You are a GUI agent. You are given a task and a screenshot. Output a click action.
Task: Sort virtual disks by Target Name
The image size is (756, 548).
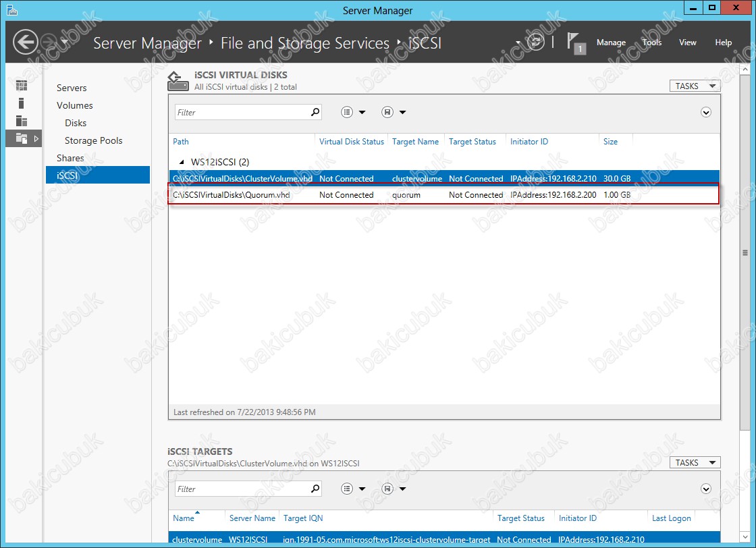415,142
